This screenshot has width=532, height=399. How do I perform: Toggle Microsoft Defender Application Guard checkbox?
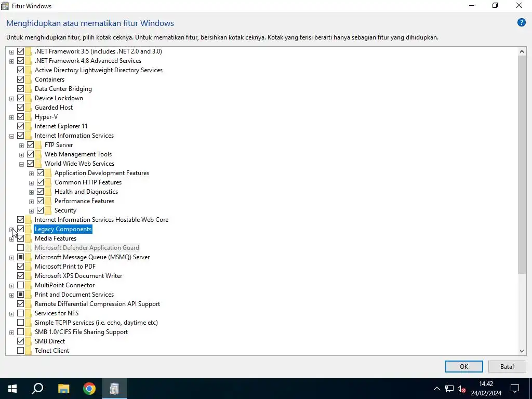pyautogui.click(x=20, y=248)
